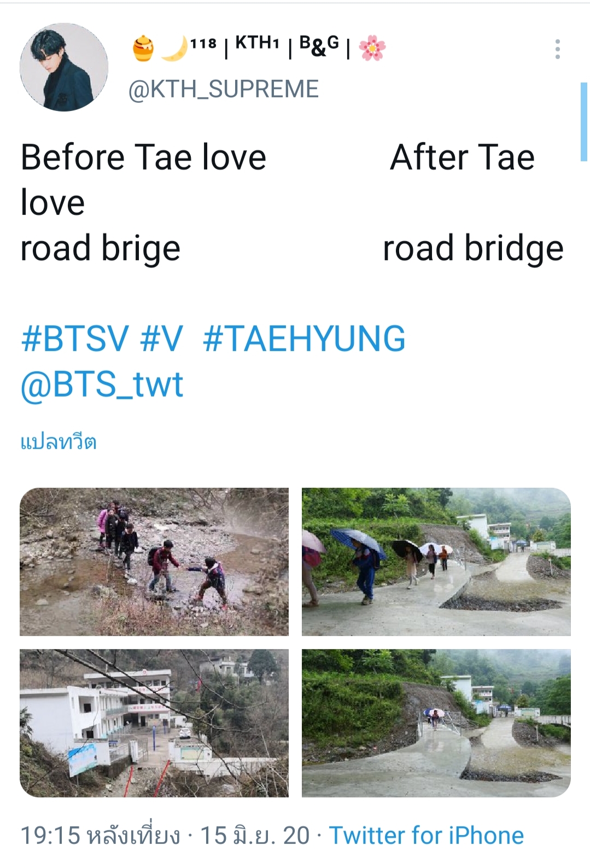Open photo of people with umbrellas on road
Viewport: 590px width, 868px height.
pyautogui.click(x=436, y=562)
